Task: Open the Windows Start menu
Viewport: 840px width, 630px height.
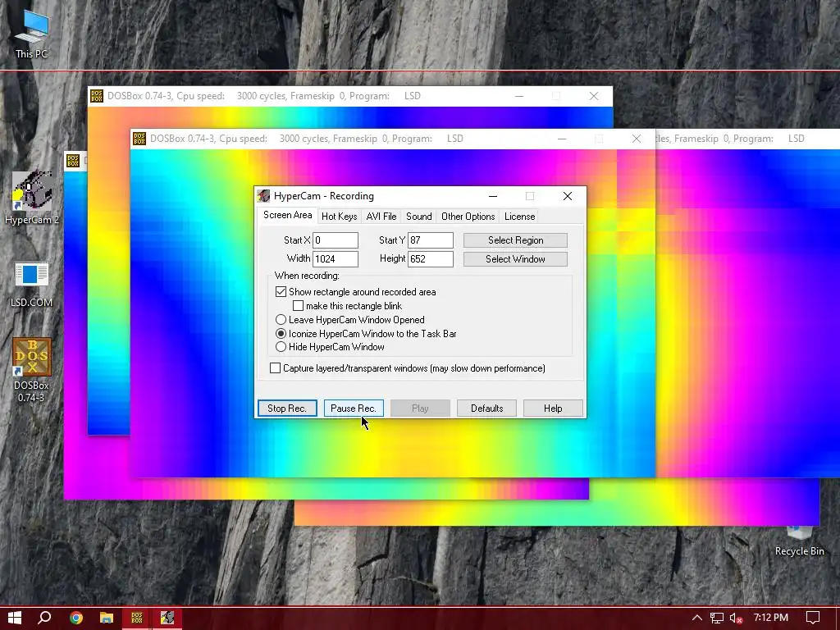Action: pos(15,618)
